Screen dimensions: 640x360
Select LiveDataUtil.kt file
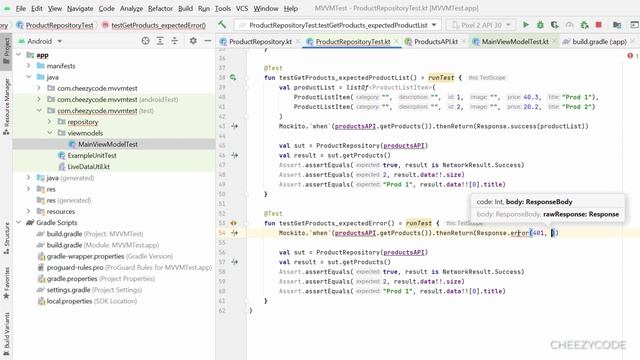pyautogui.click(x=88, y=167)
